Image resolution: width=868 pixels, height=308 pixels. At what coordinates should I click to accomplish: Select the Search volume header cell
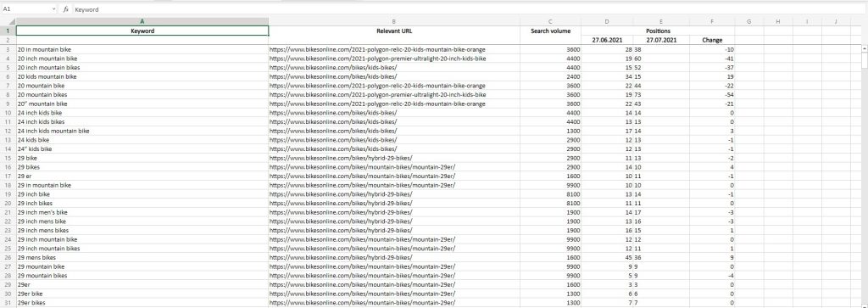550,31
